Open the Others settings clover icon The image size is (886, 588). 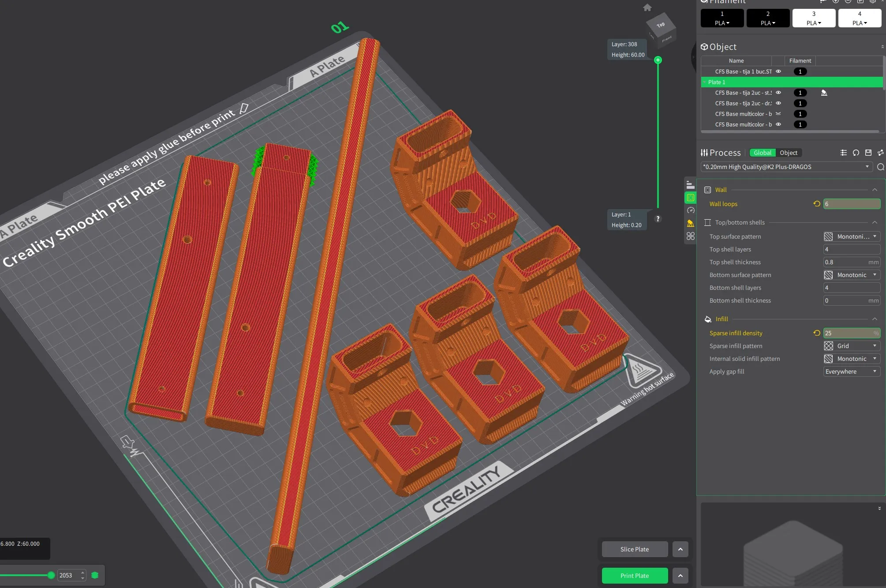pos(691,236)
